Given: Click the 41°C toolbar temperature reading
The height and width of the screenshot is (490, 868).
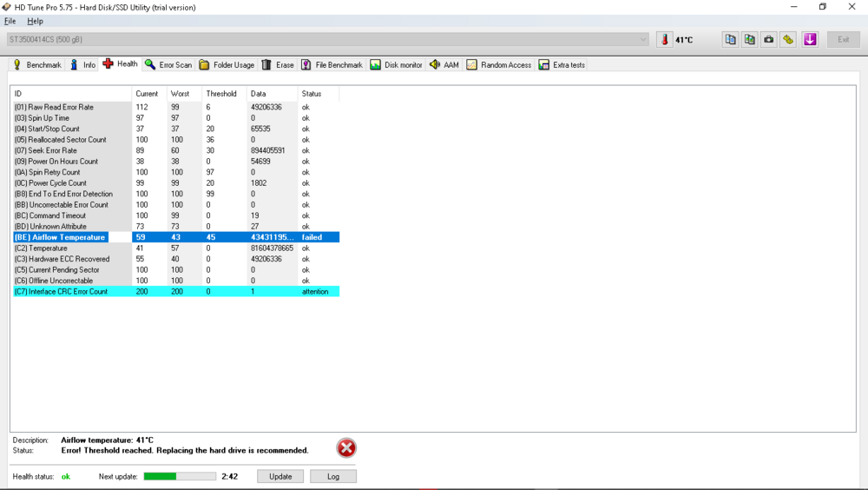Looking at the screenshot, I should coord(684,40).
